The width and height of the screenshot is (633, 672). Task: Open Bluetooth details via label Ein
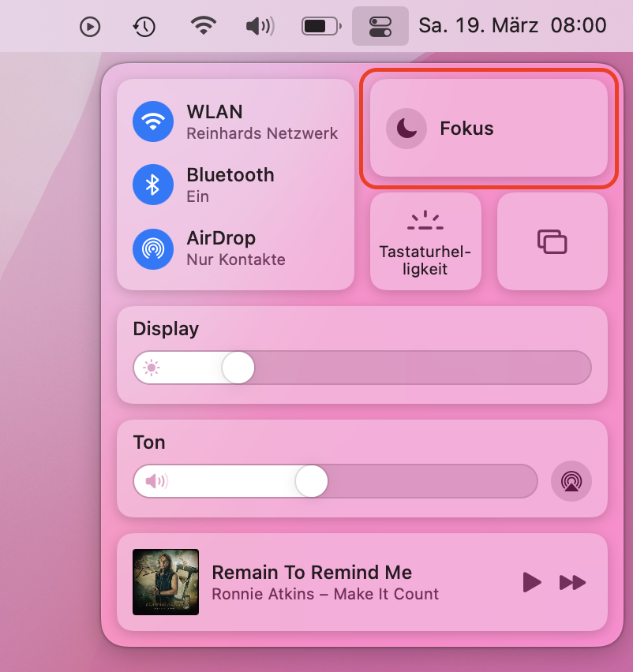pos(197,196)
